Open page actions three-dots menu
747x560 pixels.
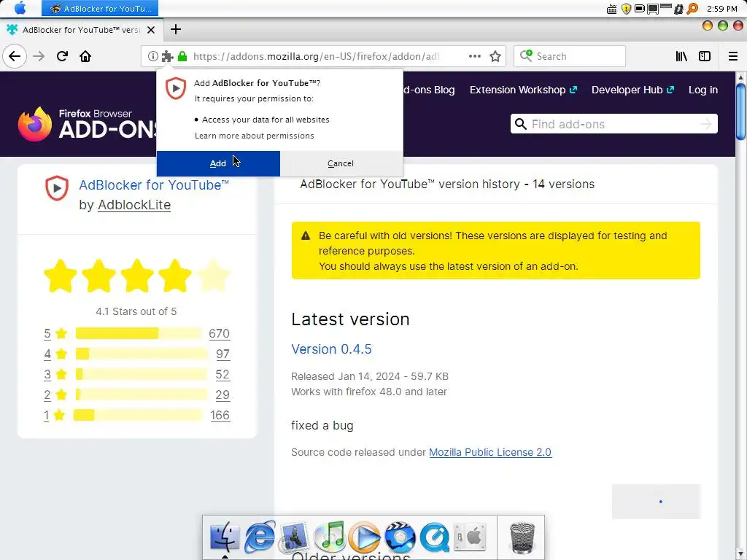[x=474, y=56]
